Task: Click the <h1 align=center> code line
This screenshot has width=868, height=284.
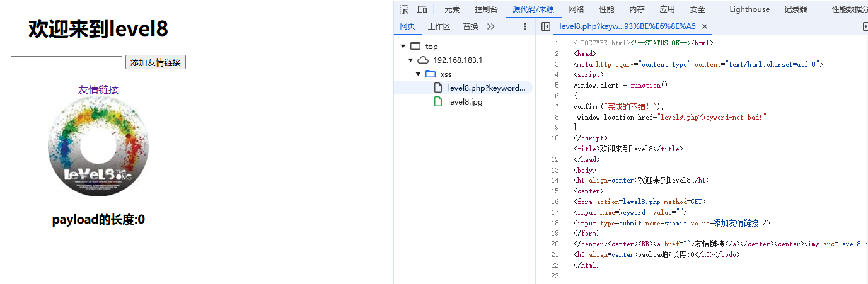Action: [x=642, y=180]
